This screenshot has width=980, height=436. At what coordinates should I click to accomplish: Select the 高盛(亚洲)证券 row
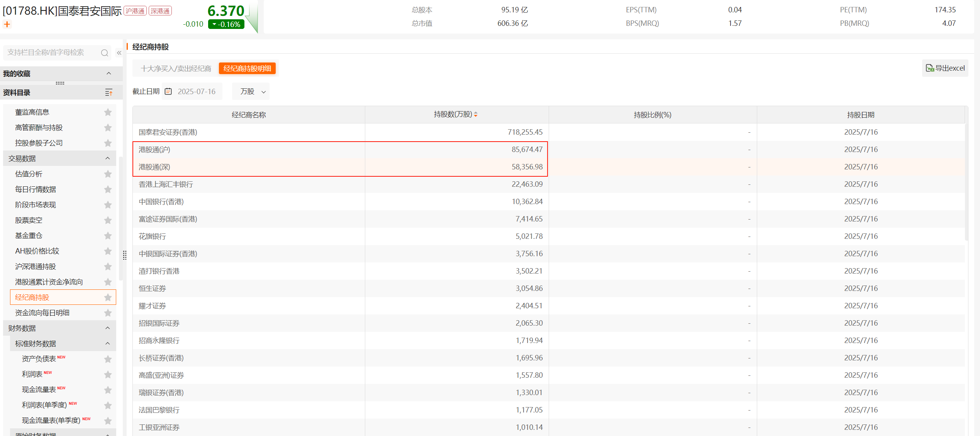point(549,375)
